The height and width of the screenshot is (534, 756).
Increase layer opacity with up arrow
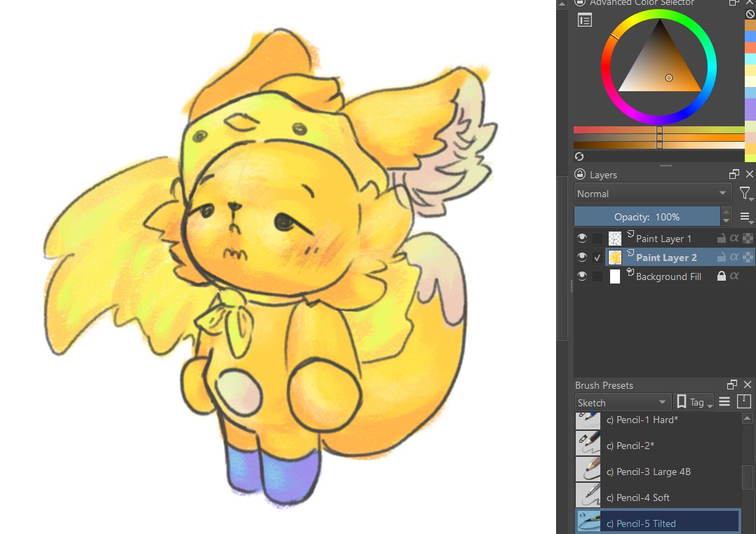[726, 212]
